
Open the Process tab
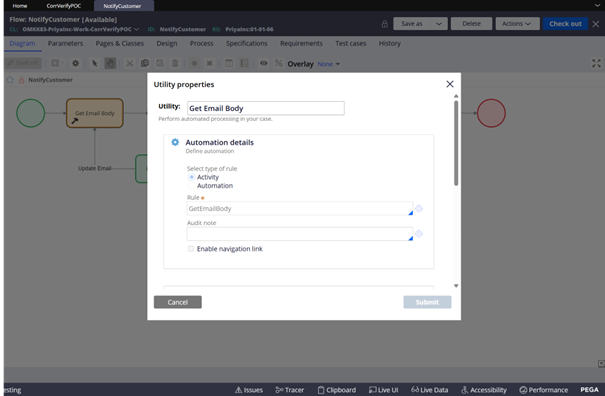[x=201, y=43]
